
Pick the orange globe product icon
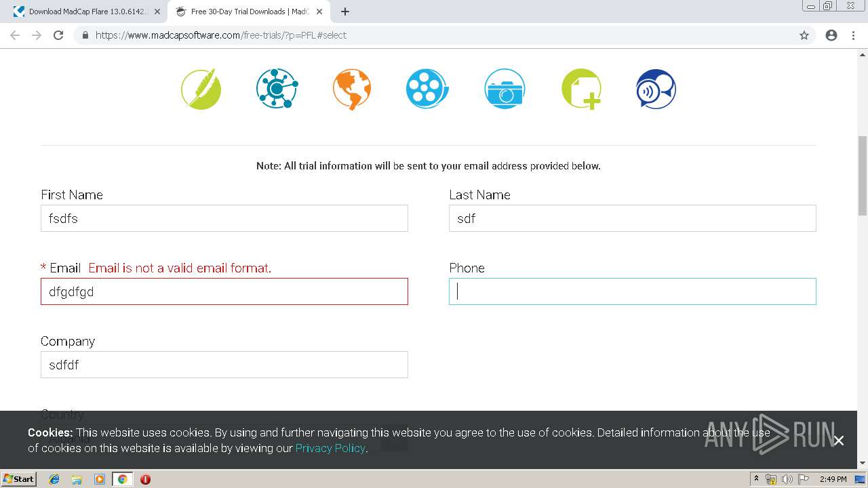(352, 89)
